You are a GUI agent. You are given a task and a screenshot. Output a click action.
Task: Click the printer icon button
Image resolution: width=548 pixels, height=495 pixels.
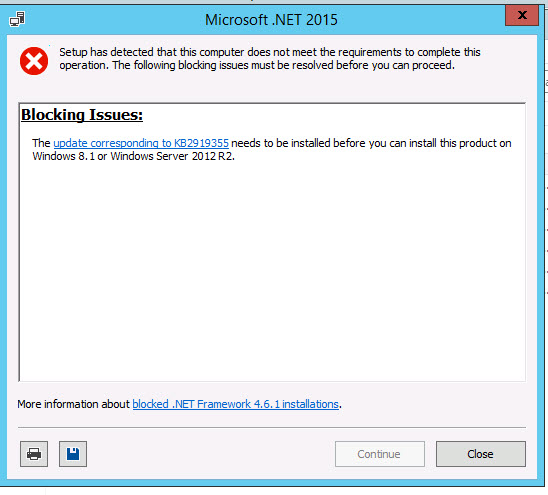(x=34, y=454)
